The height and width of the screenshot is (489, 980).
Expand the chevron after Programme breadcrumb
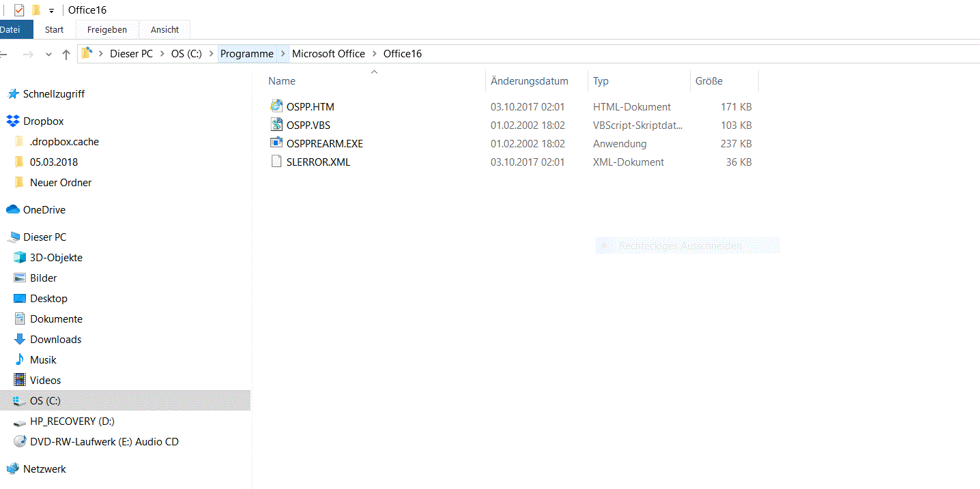(x=283, y=54)
